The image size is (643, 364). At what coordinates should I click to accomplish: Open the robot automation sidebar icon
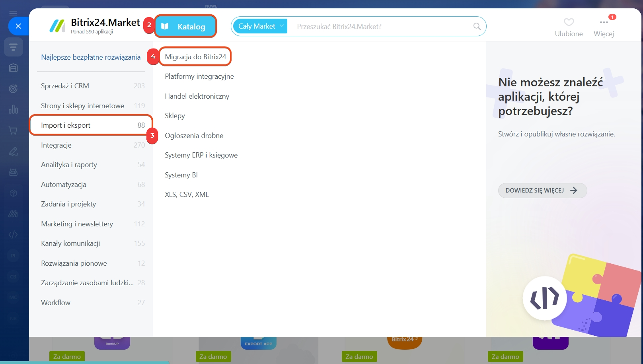pos(13,172)
